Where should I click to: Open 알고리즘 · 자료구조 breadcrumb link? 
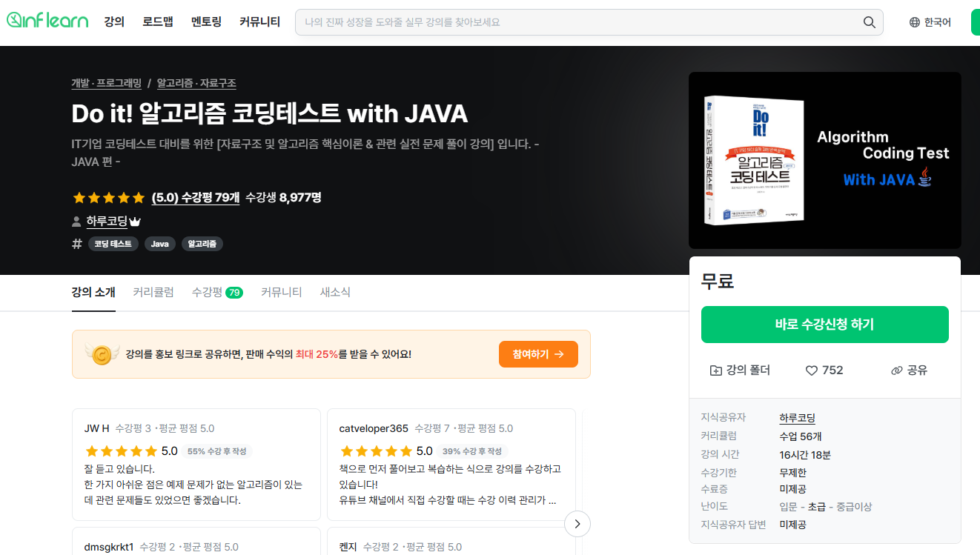point(196,84)
